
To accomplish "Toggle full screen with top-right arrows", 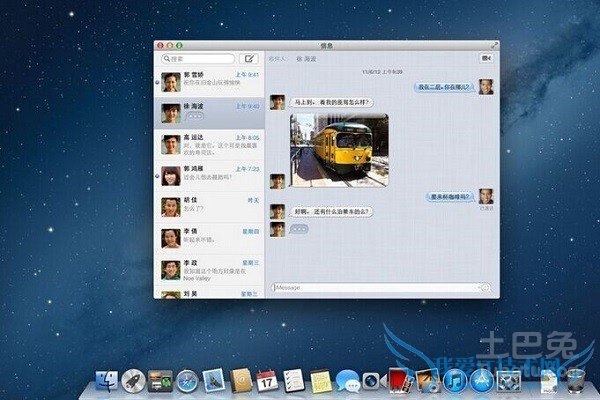I will (493, 45).
